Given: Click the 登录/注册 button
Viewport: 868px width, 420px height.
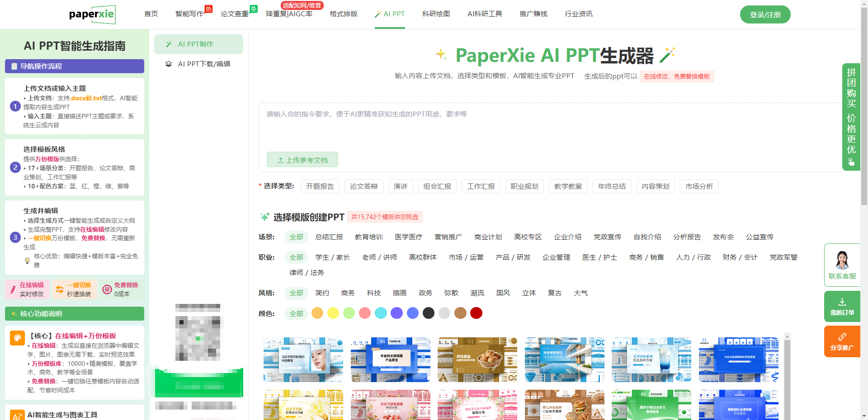Looking at the screenshot, I should (765, 14).
